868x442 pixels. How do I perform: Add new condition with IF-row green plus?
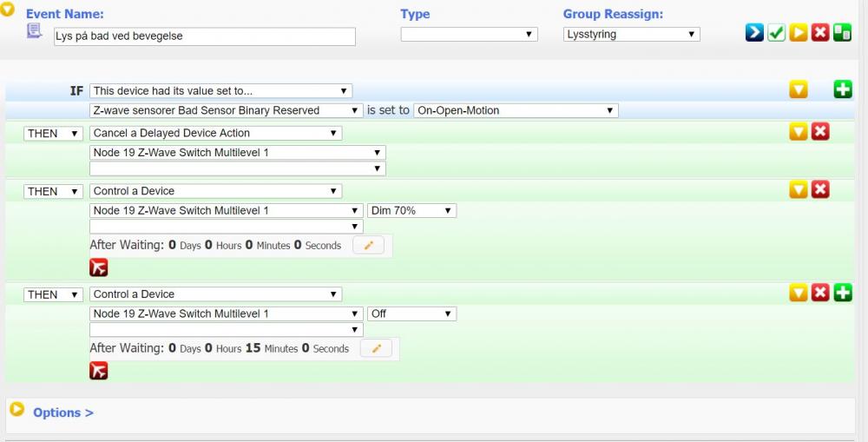tap(842, 89)
